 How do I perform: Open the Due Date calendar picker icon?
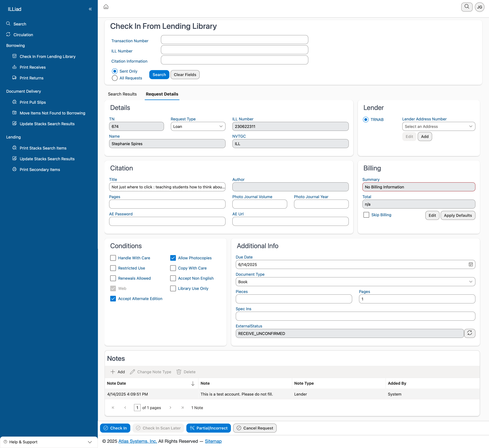coord(470,264)
